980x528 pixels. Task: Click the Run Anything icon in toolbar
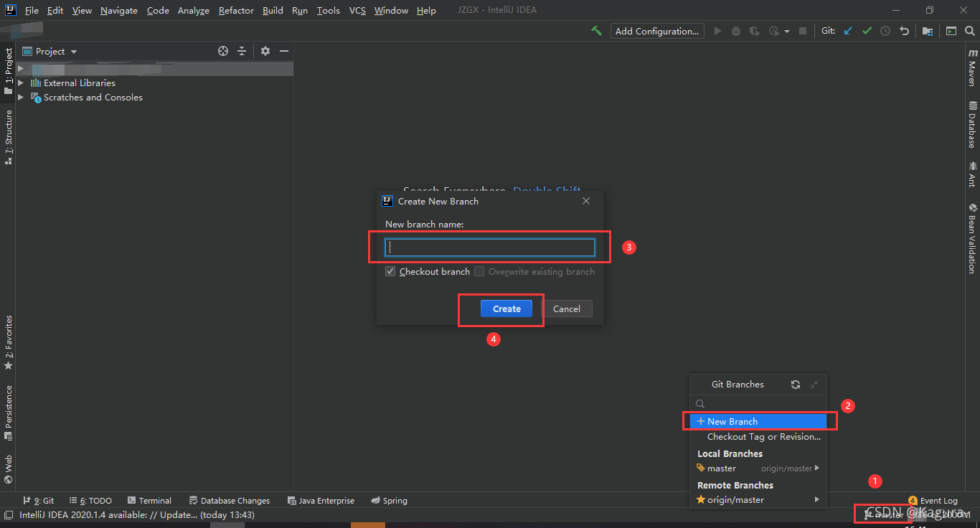pyautogui.click(x=951, y=31)
